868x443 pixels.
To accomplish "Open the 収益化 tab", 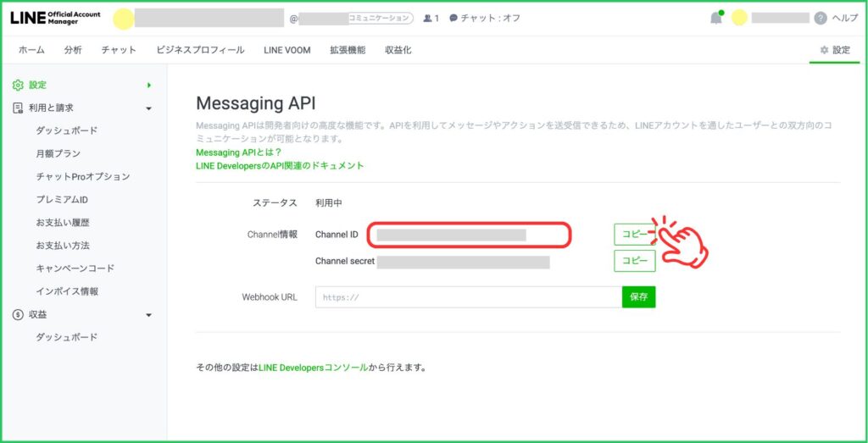I will point(398,50).
